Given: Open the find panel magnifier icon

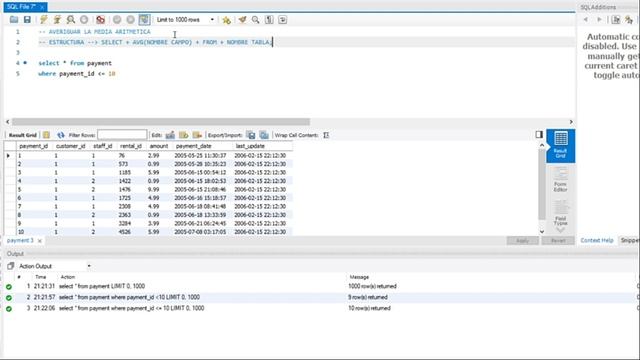Looking at the screenshot, I should coord(256,20).
